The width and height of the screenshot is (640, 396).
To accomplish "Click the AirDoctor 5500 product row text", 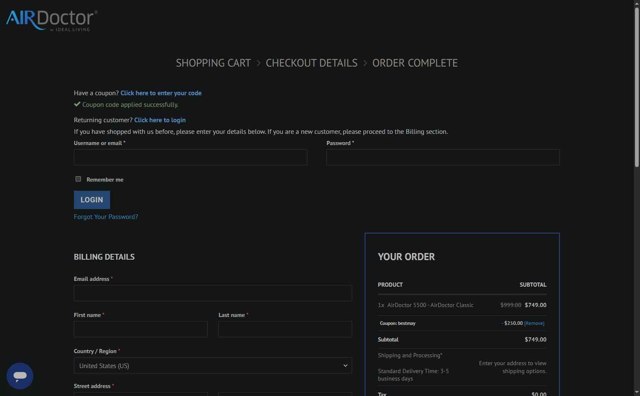I will (x=426, y=305).
